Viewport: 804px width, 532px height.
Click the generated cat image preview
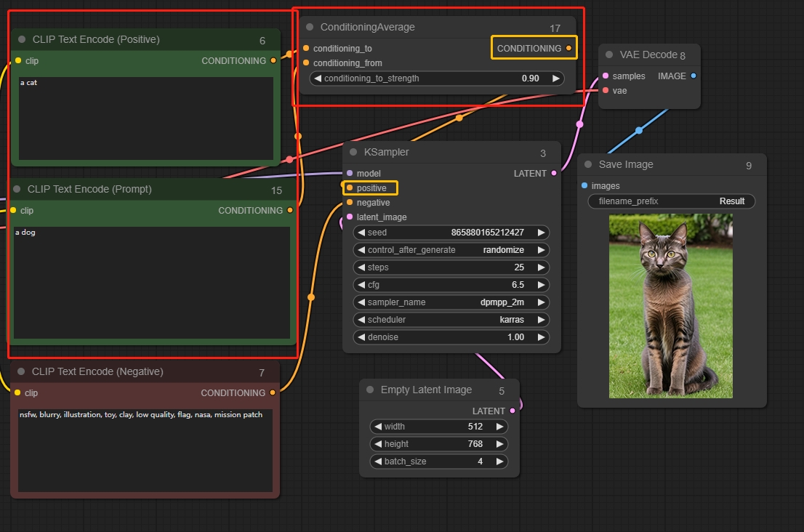670,306
